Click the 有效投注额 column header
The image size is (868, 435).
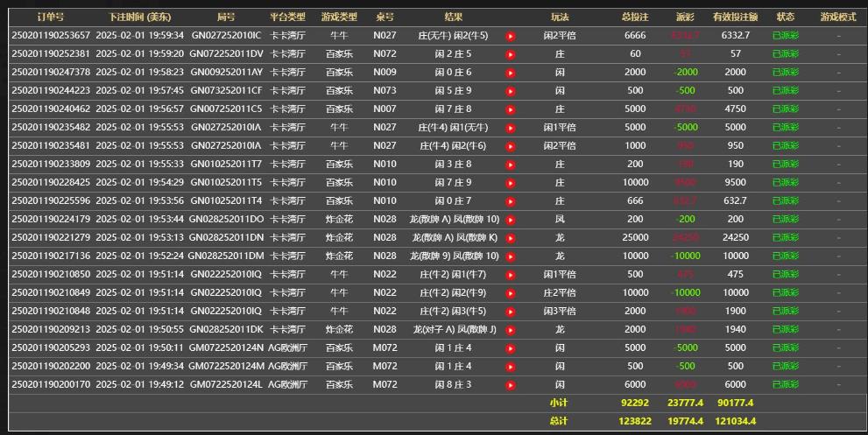[735, 17]
